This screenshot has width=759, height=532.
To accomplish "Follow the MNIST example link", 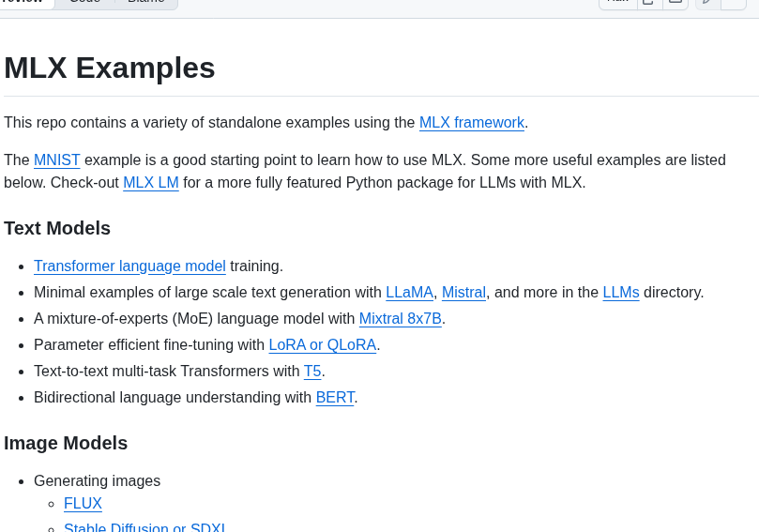I will click(56, 160).
